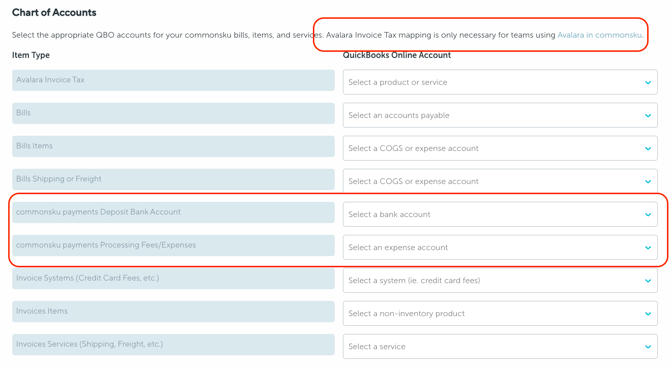Click the 'Chart of Accounts' heading
The image size is (670, 369).
(54, 13)
